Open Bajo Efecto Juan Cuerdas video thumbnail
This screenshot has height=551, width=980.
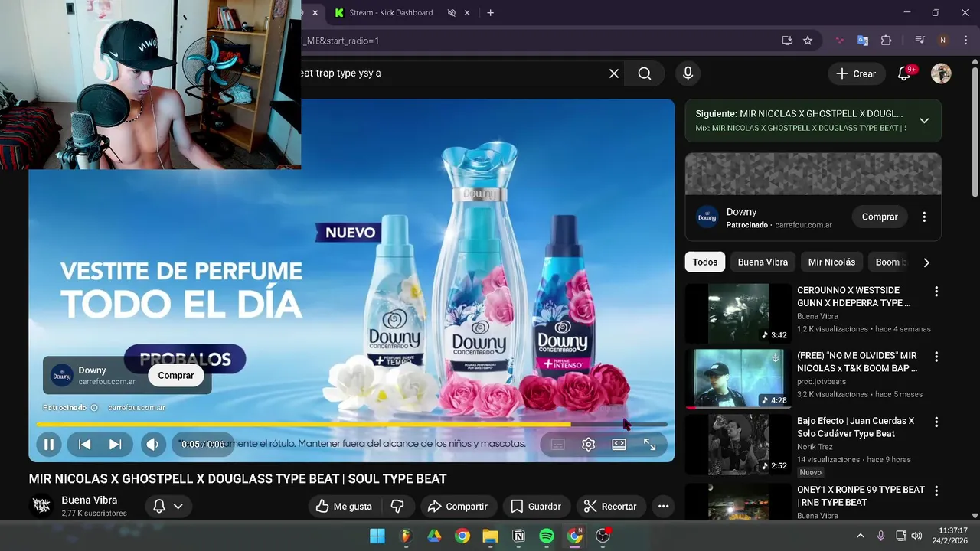coord(738,444)
